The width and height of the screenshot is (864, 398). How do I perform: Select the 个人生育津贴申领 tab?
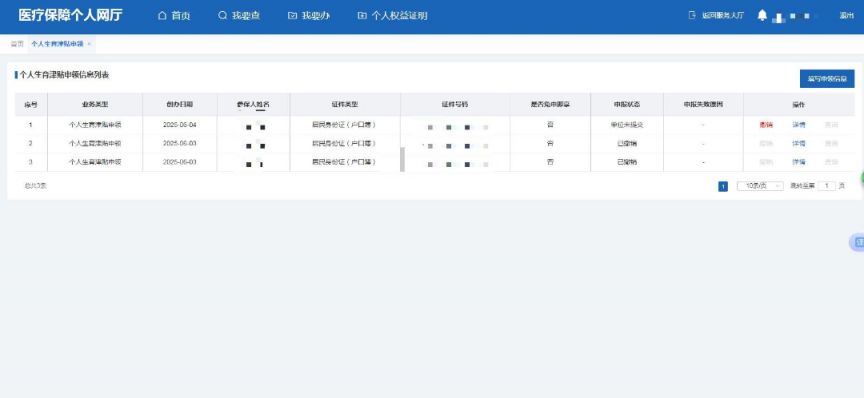[57, 44]
